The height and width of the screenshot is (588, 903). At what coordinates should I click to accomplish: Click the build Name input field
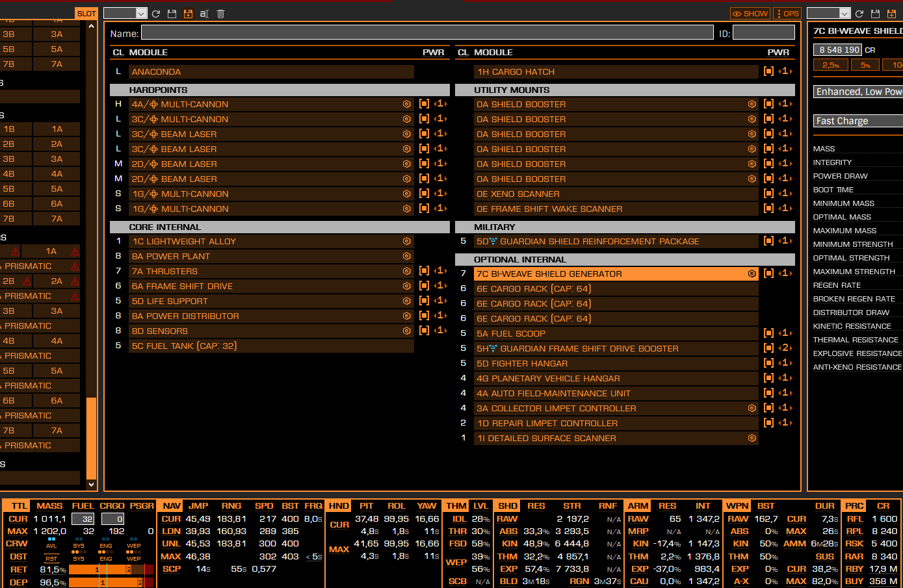click(427, 32)
